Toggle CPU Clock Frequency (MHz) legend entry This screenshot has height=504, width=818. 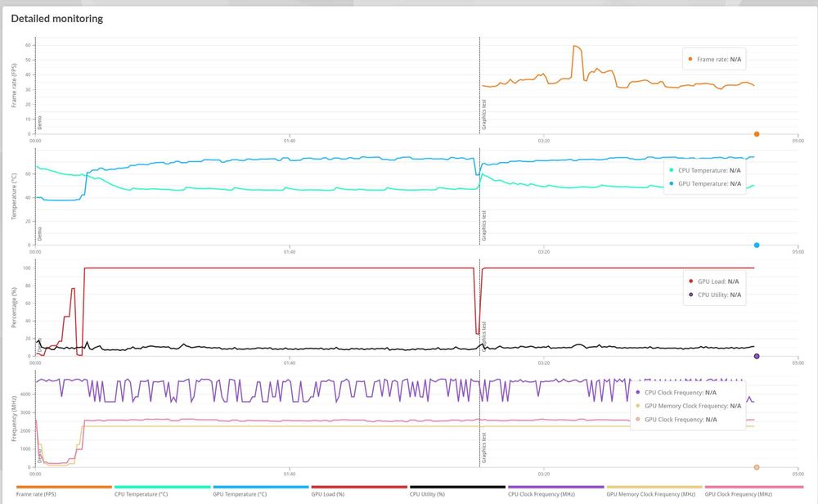(x=555, y=491)
